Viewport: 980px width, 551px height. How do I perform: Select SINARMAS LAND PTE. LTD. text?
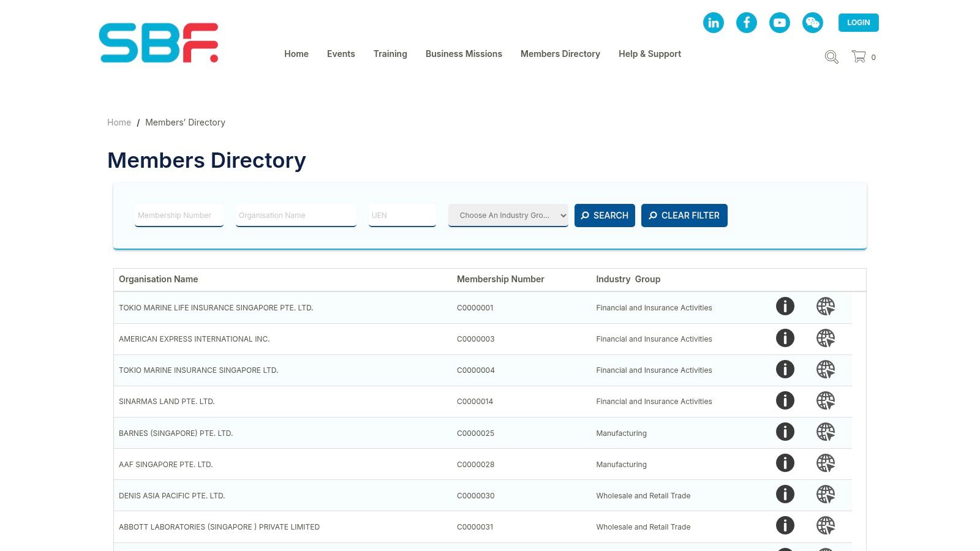(x=167, y=402)
